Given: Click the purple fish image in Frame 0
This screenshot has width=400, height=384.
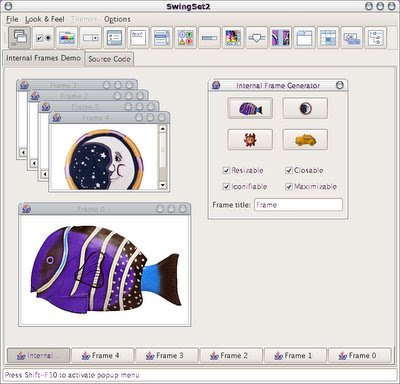Looking at the screenshot, I should (107, 270).
